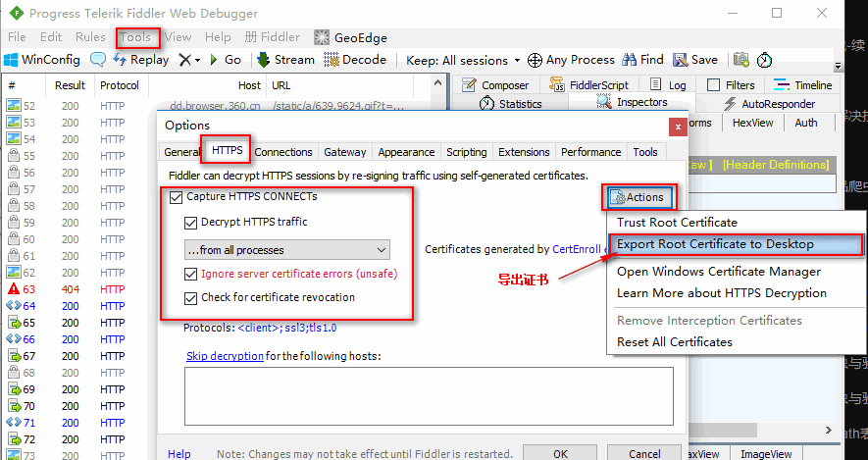The image size is (868, 460).
Task: Open the from all processes dropdown
Action: coord(286,250)
